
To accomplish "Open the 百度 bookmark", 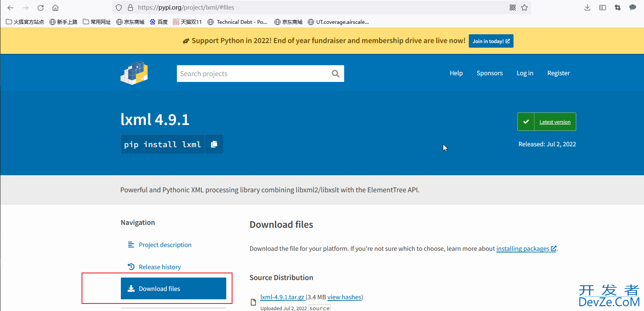I will (159, 22).
